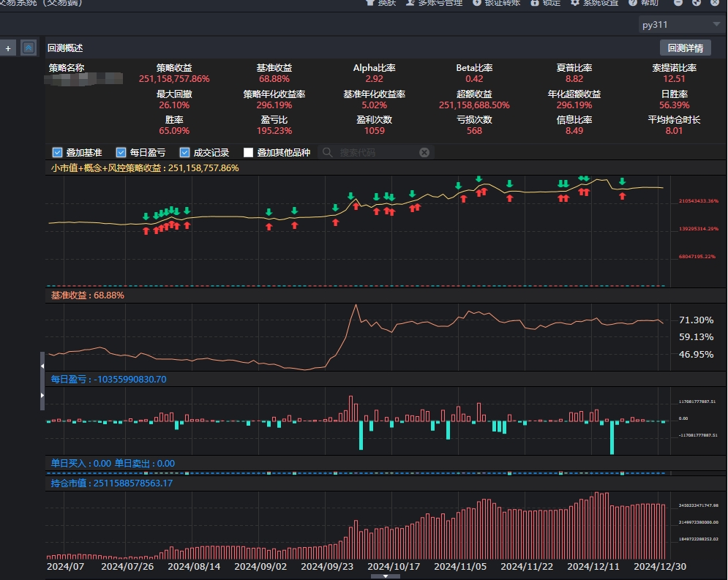Screen dimensions: 728x580
Task: Select the 回测概述 tab header
Action: coord(65,48)
